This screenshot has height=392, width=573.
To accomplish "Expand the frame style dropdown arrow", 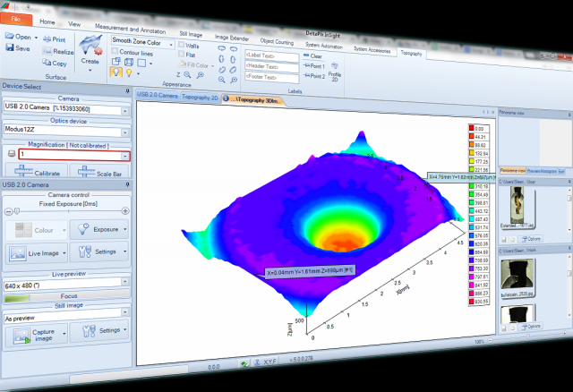I will point(150,64).
